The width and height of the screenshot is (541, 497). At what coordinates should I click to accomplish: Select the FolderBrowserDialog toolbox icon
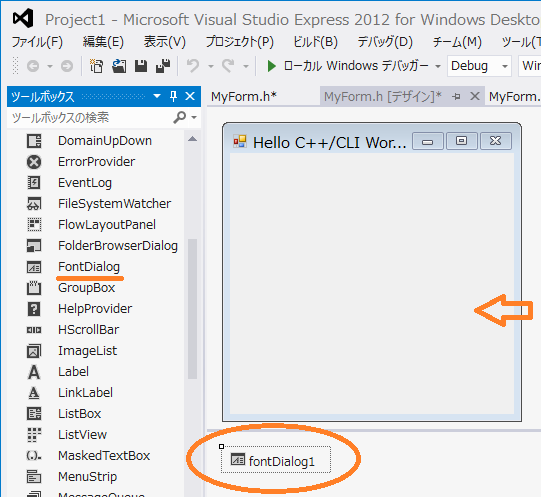pos(34,246)
